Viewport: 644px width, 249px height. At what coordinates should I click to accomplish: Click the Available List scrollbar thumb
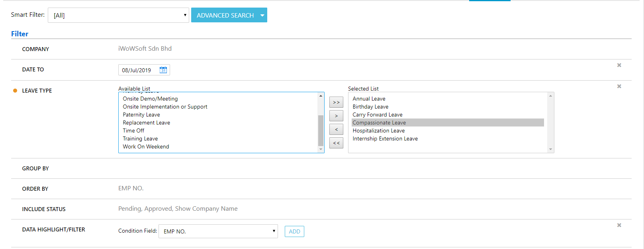coord(321,130)
